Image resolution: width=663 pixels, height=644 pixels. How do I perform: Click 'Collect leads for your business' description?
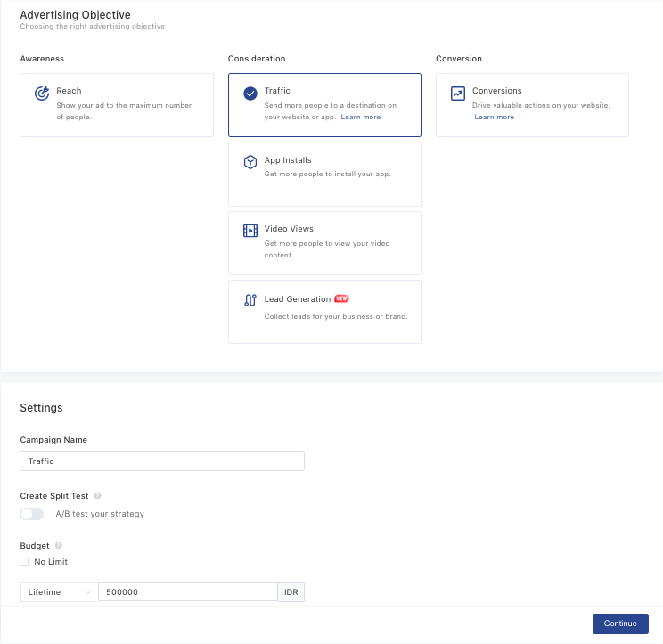coord(336,316)
